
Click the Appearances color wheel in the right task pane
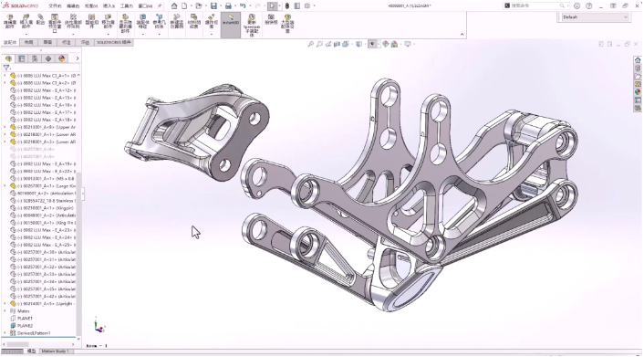click(x=638, y=92)
